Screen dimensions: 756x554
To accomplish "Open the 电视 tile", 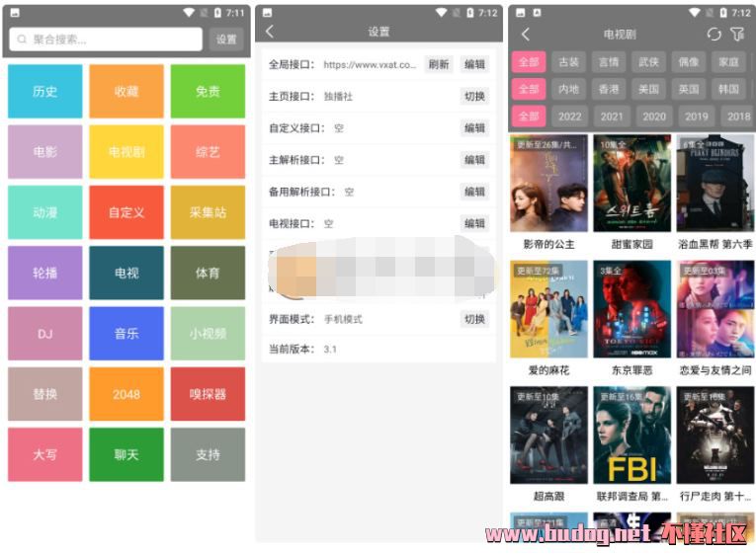I will tap(126, 273).
